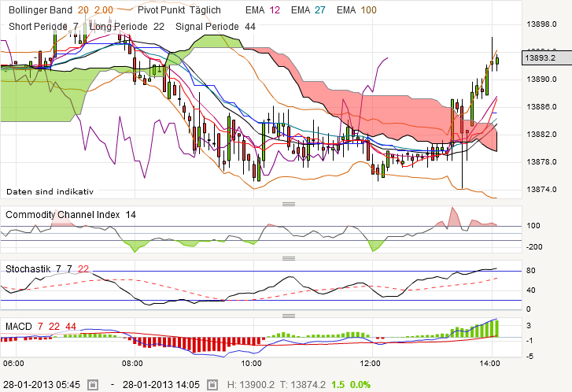The height and width of the screenshot is (392, 572).
Task: Select the Pivot Punkt Täglich label
Action: 179,10
